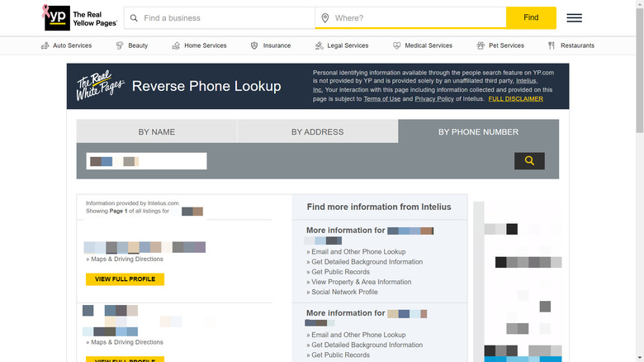Click the Restaurants fork and knife icon

[x=552, y=45]
